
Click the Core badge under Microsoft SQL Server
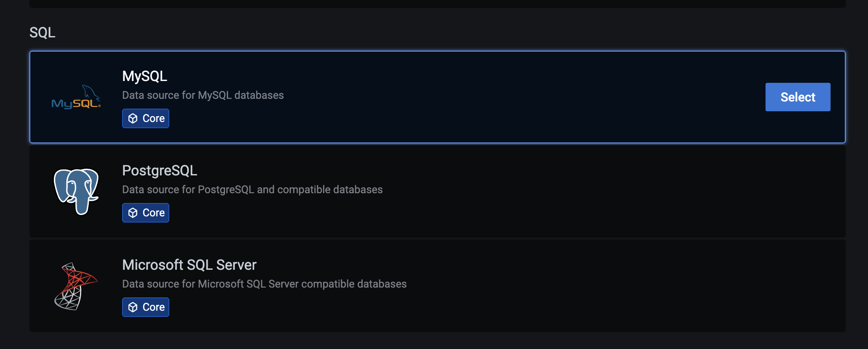pyautogui.click(x=145, y=307)
